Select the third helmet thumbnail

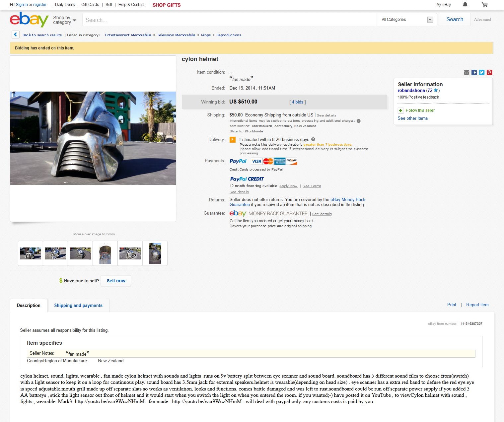(x=80, y=253)
